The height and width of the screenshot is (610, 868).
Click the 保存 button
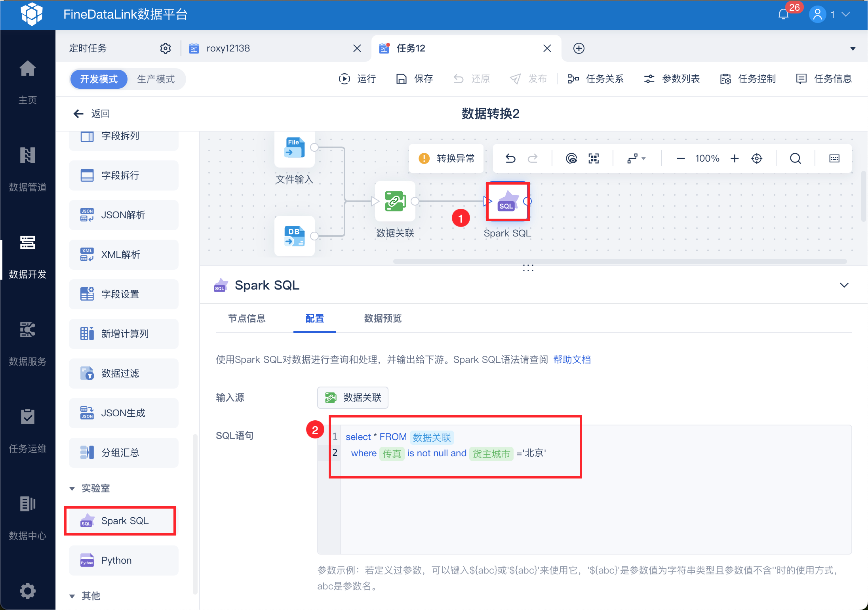(415, 79)
